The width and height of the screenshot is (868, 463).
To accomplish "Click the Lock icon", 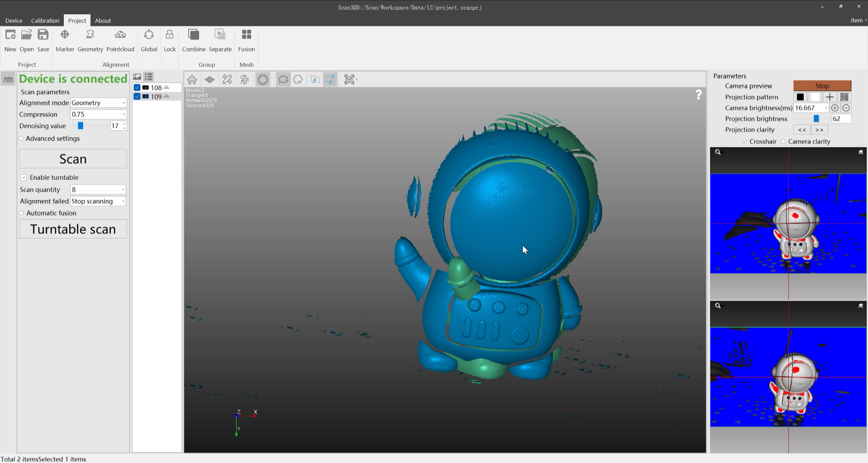I will 170,41.
